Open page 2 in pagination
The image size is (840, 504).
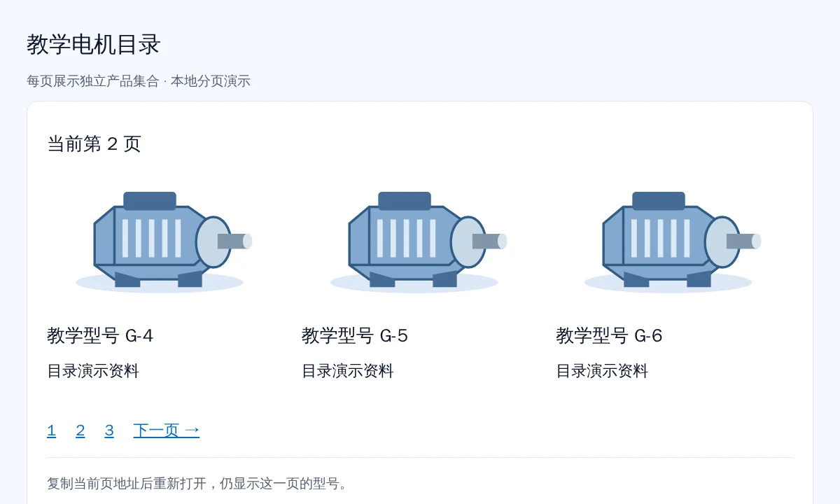tap(80, 430)
